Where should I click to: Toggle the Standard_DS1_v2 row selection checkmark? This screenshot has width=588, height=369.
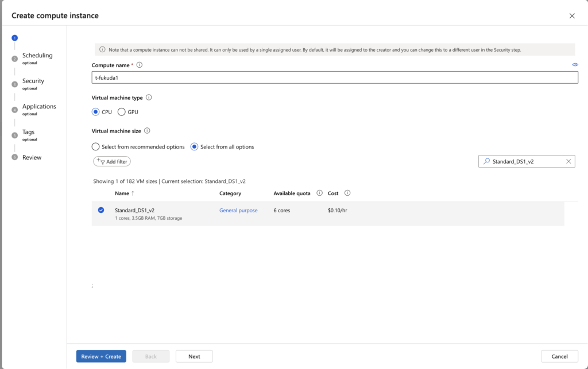tap(101, 210)
